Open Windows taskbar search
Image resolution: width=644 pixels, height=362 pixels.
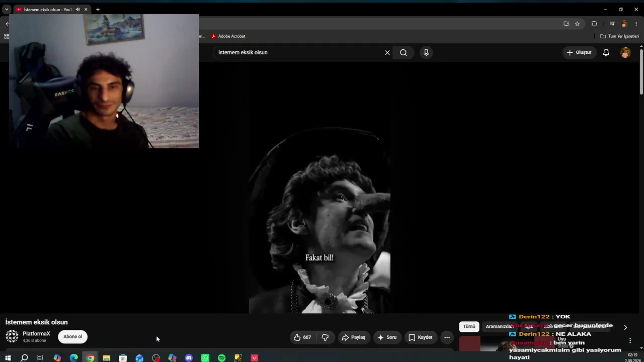[24, 358]
